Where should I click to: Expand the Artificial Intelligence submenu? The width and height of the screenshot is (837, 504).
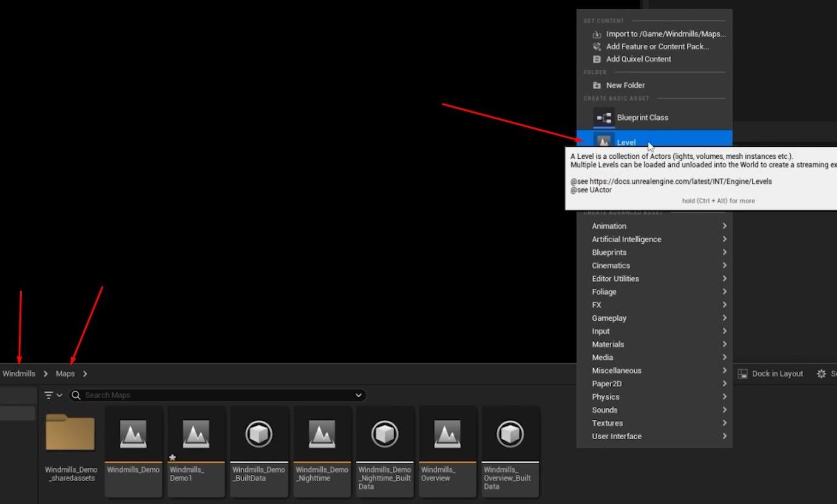(654, 240)
